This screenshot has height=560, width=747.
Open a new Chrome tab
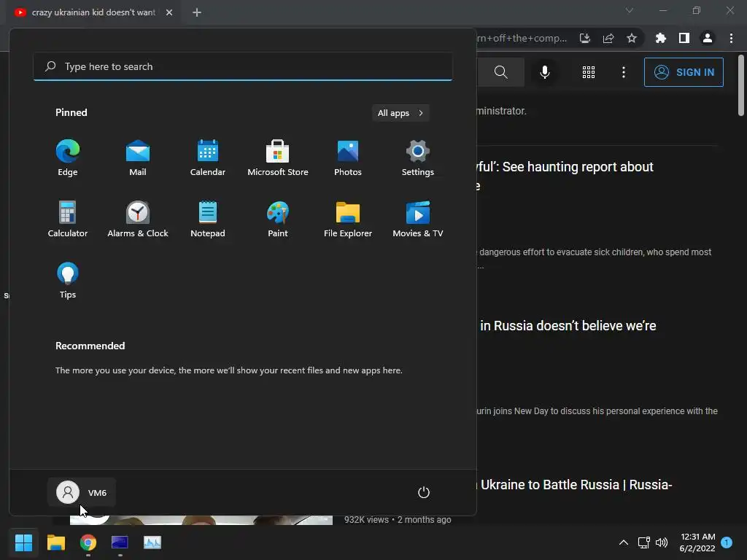(197, 12)
